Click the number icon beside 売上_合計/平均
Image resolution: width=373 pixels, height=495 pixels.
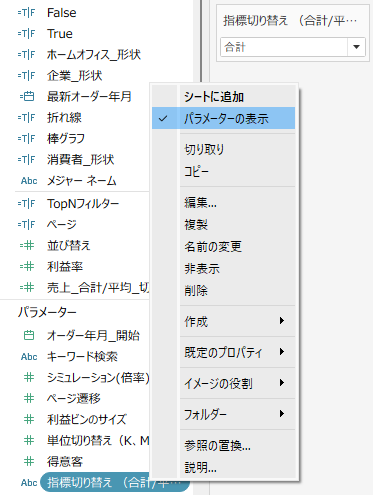tap(27, 287)
